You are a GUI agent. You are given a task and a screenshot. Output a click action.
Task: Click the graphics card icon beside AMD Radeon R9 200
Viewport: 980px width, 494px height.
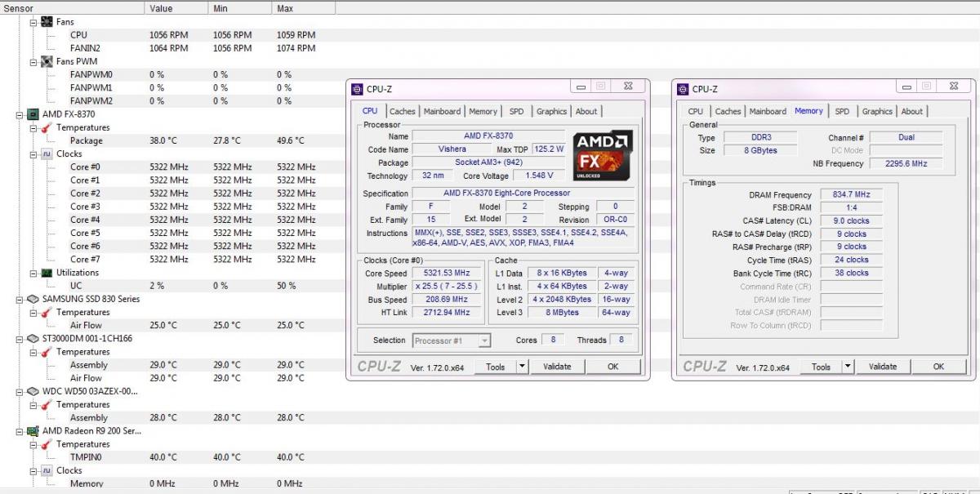[33, 430]
